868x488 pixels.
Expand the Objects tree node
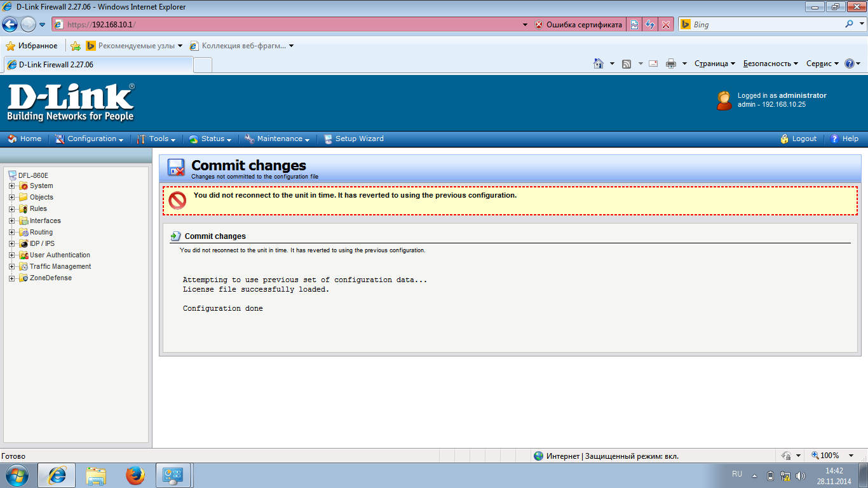click(11, 198)
